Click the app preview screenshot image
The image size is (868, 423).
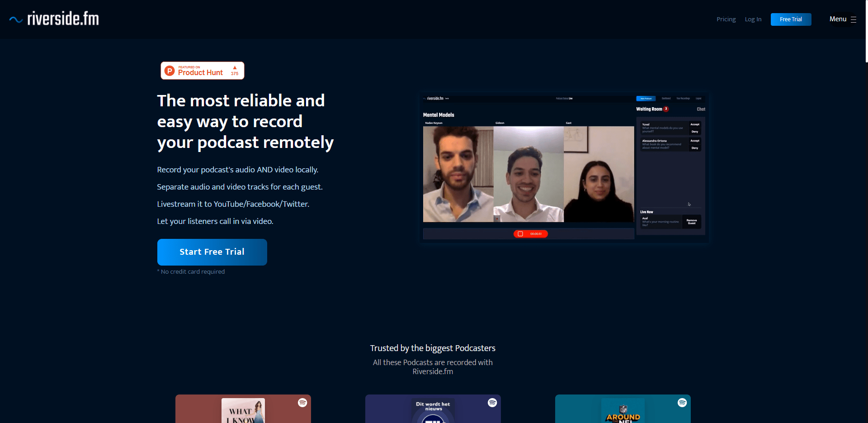pos(564,168)
